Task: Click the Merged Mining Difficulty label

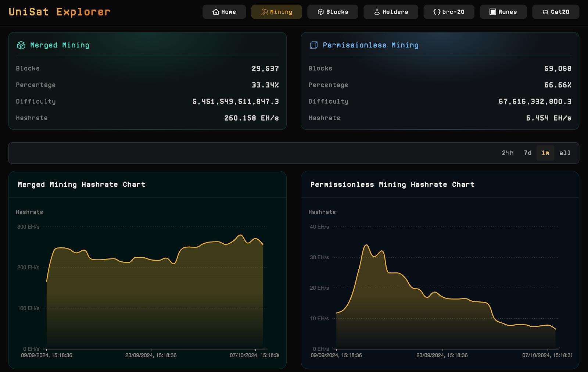Action: [36, 101]
